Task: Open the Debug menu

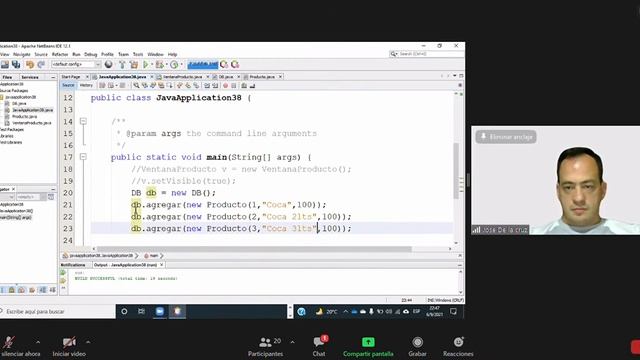Action: pyautogui.click(x=91, y=54)
